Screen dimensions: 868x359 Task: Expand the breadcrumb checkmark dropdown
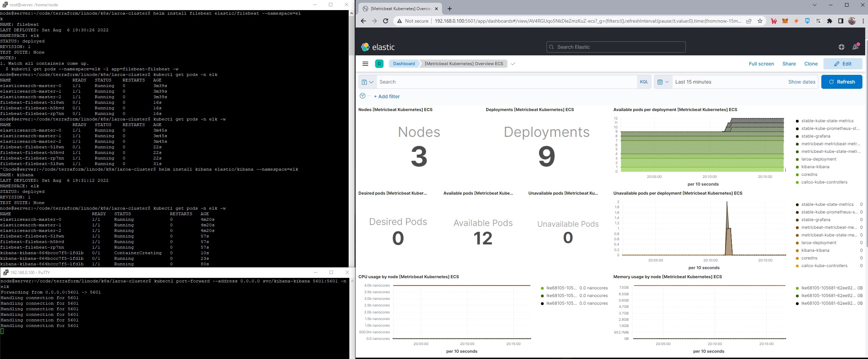coord(513,64)
